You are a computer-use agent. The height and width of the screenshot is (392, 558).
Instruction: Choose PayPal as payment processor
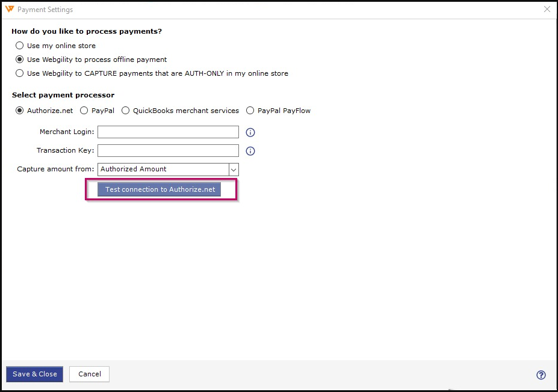(84, 111)
